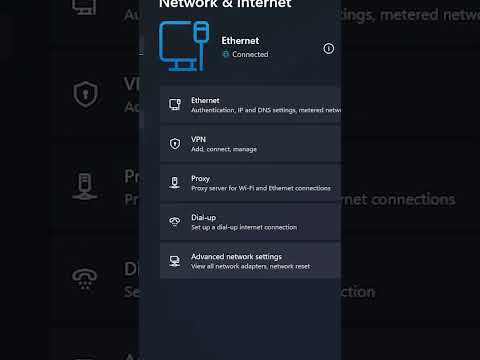Screen dimensions: 480x360
Task: Click the blurred background shield icon
Action: (85, 94)
